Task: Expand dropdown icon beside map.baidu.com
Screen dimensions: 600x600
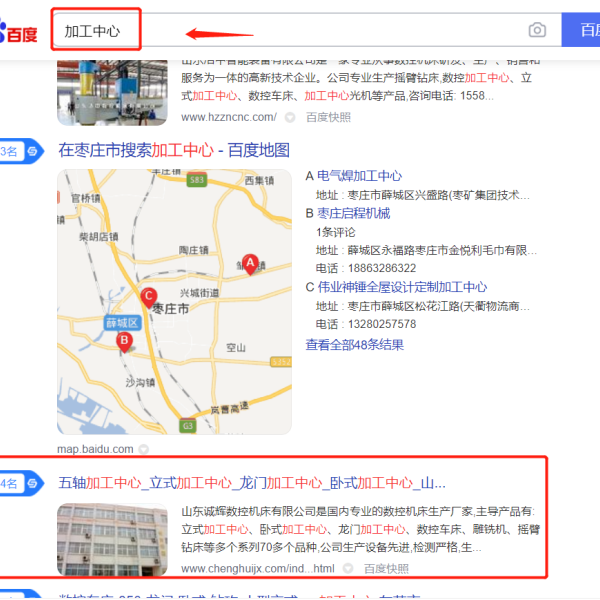Action: click(143, 449)
